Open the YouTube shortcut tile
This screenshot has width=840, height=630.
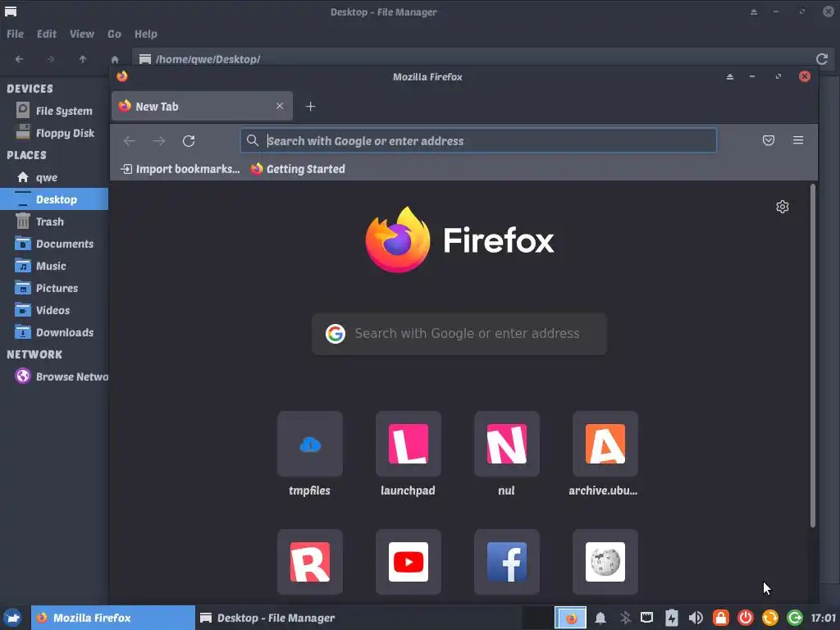[409, 562]
